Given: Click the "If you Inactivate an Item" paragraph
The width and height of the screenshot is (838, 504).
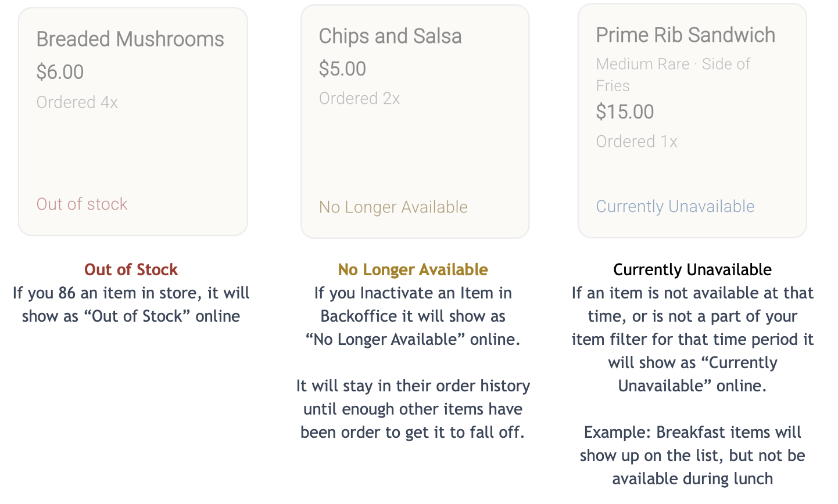Looking at the screenshot, I should 413,316.
